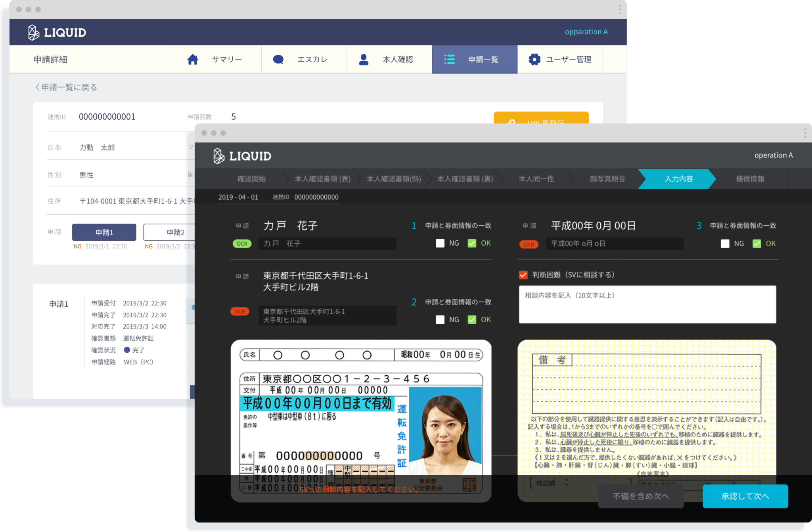The width and height of the screenshot is (812, 532).
Task: Open the 機微情報 step tab
Action: click(x=750, y=179)
